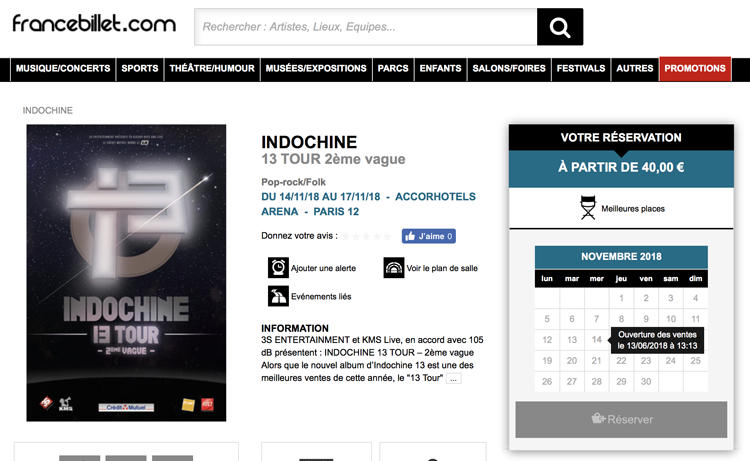Click the alarm clock alert icon
Image resolution: width=750 pixels, height=461 pixels.
[x=278, y=268]
